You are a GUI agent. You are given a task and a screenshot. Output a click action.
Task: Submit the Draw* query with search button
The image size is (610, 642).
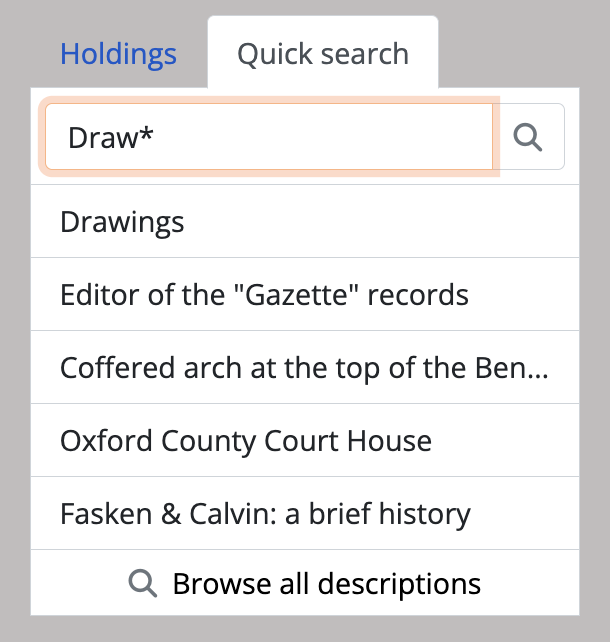pyautogui.click(x=528, y=137)
